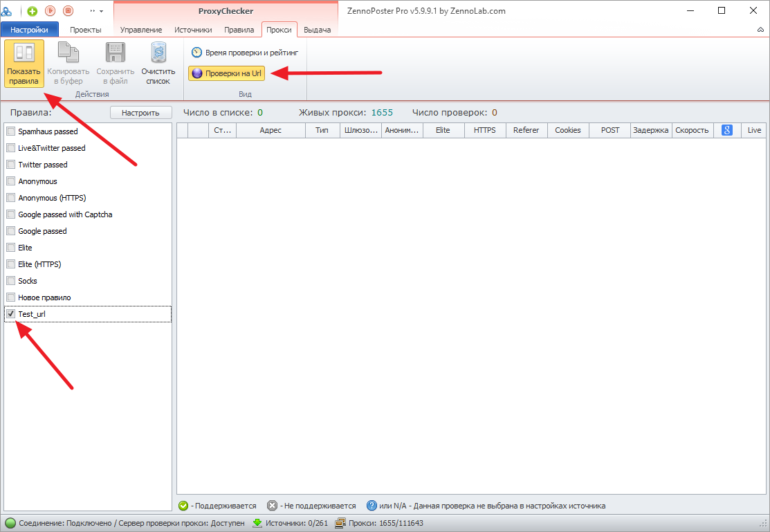Click the Google icon column header
The image size is (770, 532).
[x=727, y=130]
